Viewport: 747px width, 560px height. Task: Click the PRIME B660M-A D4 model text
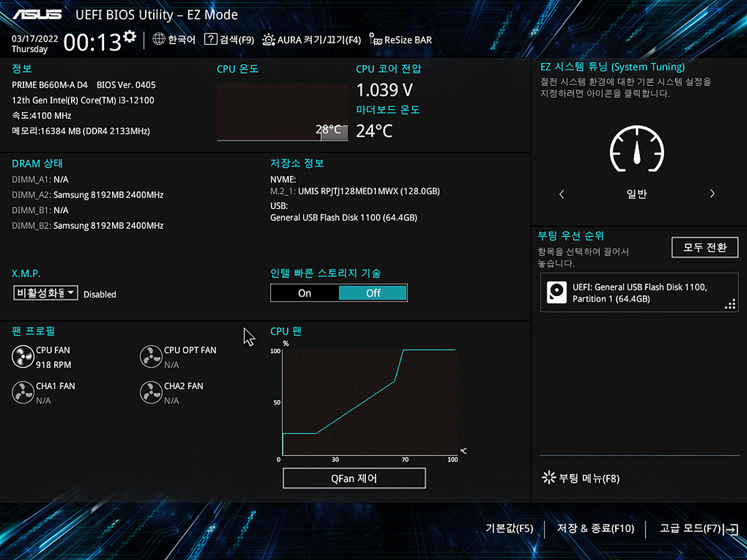tap(50, 85)
